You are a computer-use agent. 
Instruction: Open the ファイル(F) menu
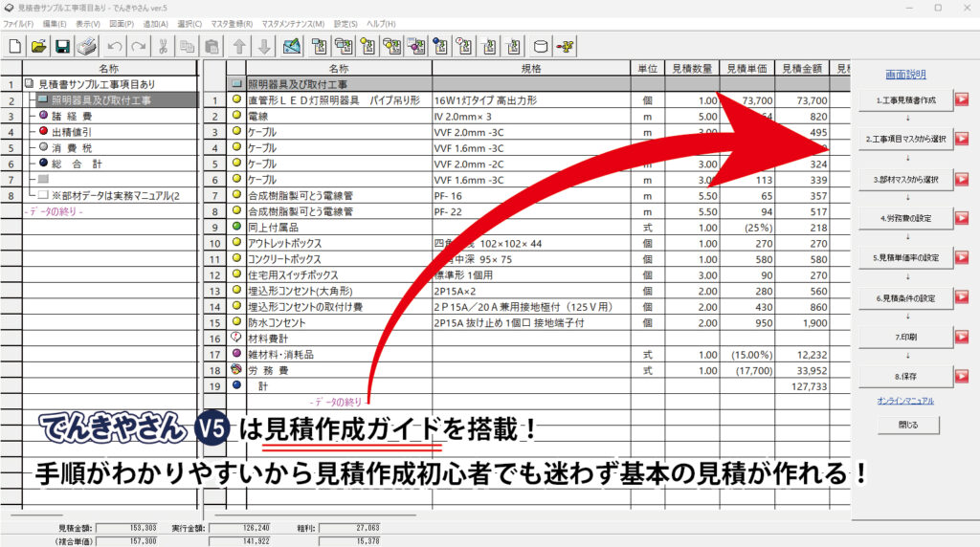(18, 24)
